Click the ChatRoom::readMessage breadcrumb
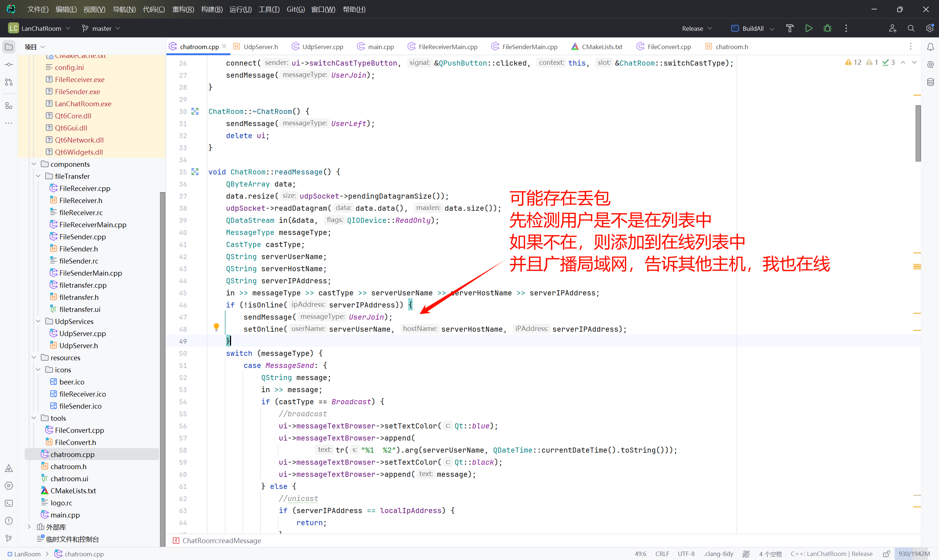 [222, 540]
